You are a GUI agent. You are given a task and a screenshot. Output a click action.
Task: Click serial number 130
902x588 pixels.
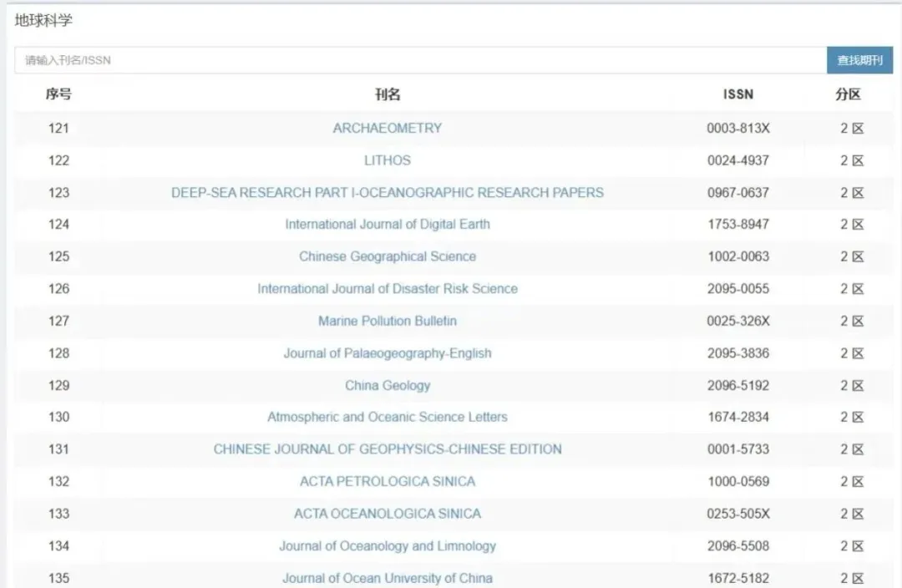tap(58, 417)
